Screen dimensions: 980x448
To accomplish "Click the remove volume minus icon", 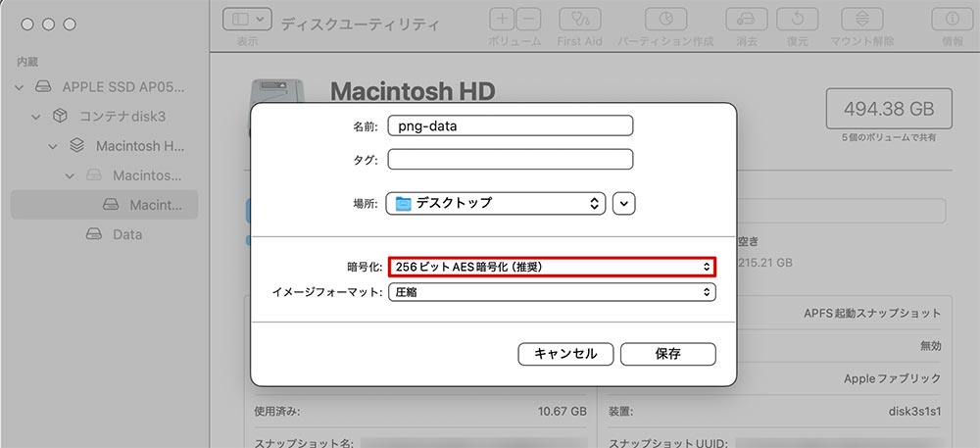I will (x=527, y=20).
